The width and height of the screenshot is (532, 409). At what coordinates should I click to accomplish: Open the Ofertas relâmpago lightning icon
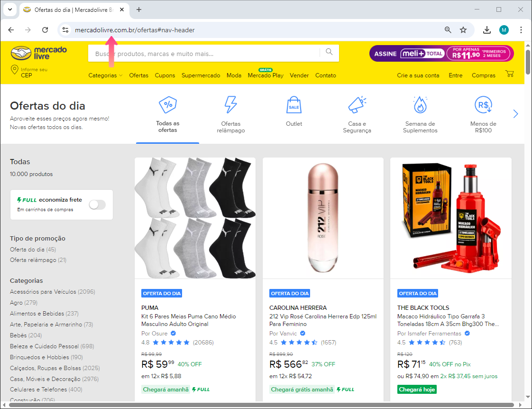(230, 105)
